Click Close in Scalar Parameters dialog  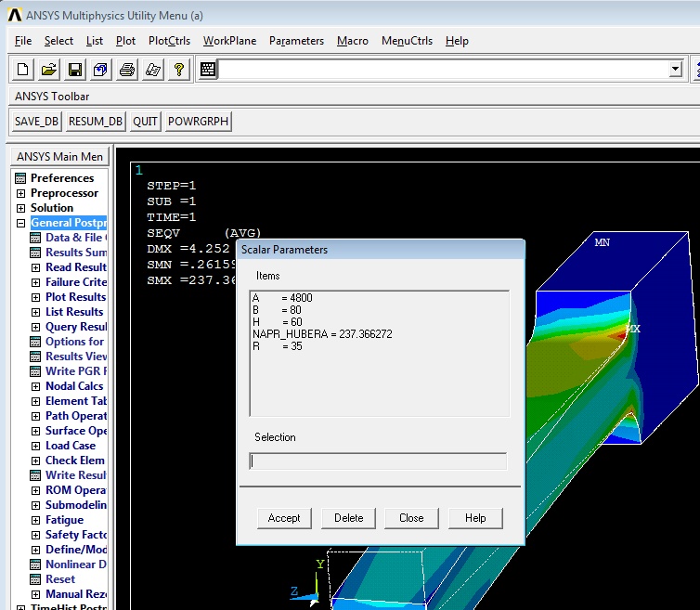coord(411,518)
